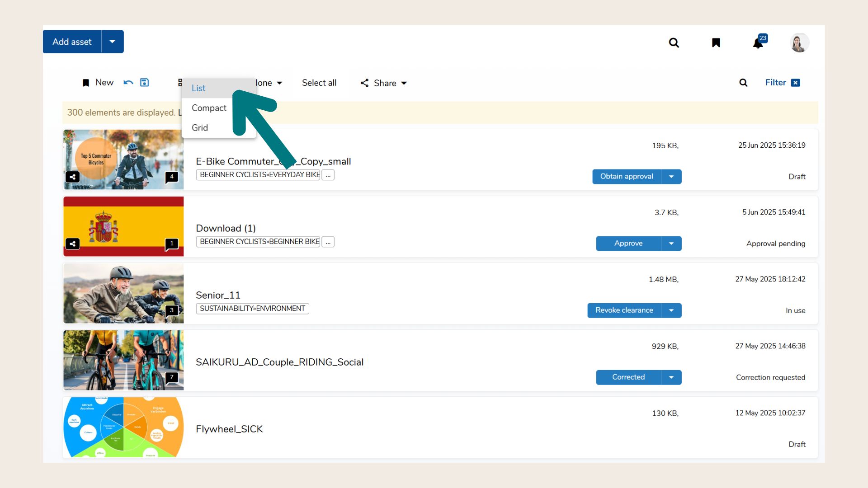
Task: Open comments bubble on Senior_11 thumbnail
Action: click(171, 310)
